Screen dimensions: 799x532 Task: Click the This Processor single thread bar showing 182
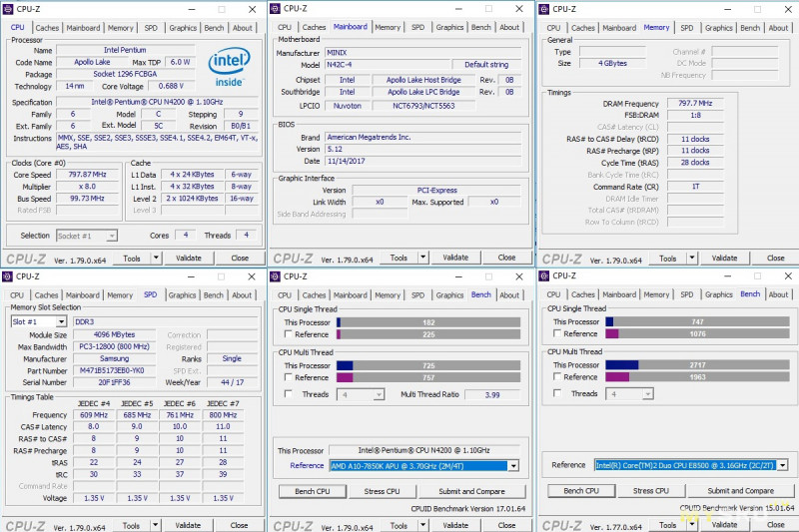(x=428, y=322)
